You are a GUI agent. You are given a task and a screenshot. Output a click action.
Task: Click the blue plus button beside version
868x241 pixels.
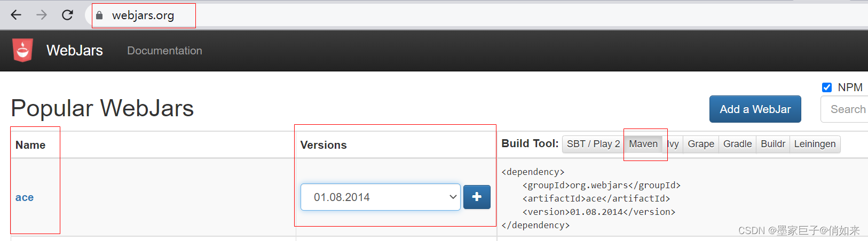[477, 197]
